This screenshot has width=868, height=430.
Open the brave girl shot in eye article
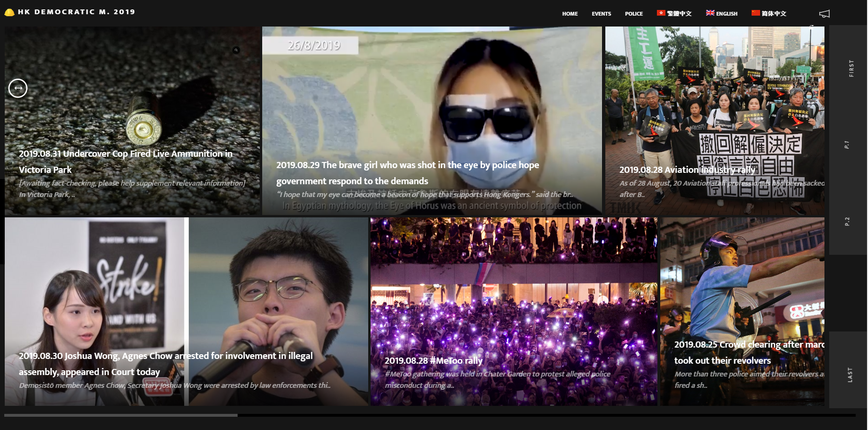point(407,173)
